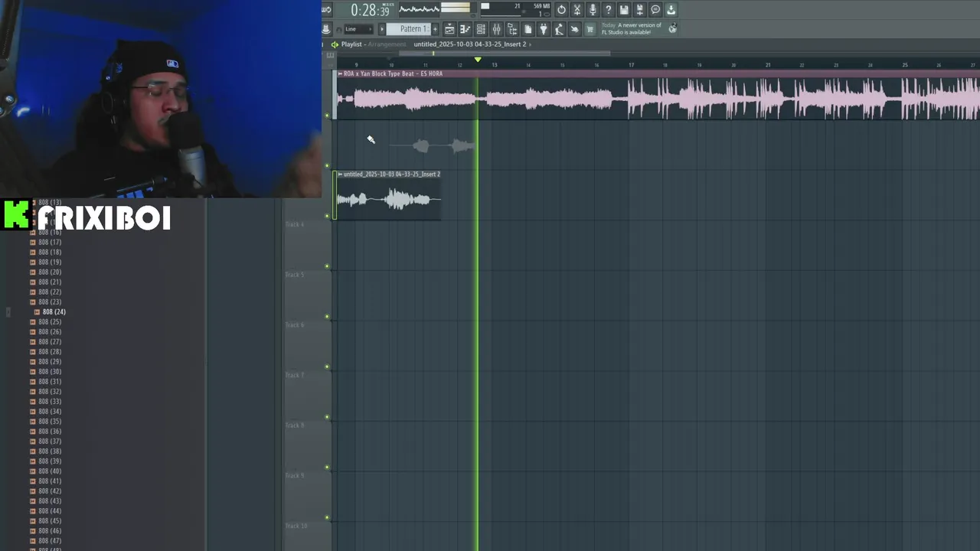Click the hat icon left of Line
The image size is (980, 551).
tap(326, 29)
